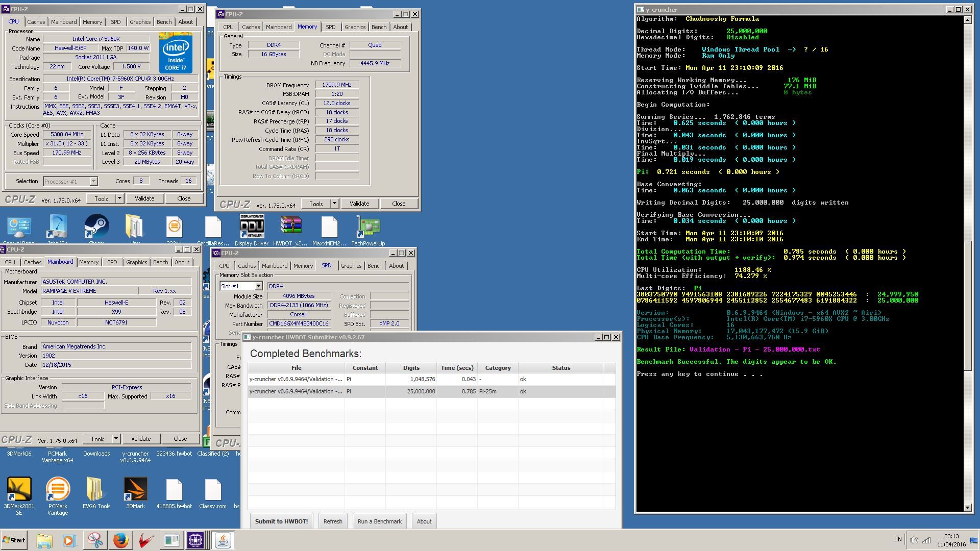Click the File column header
The image size is (980, 551).
[296, 368]
